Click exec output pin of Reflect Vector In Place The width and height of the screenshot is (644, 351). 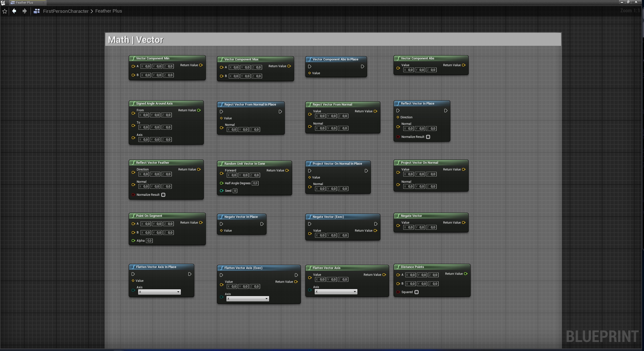click(x=446, y=110)
